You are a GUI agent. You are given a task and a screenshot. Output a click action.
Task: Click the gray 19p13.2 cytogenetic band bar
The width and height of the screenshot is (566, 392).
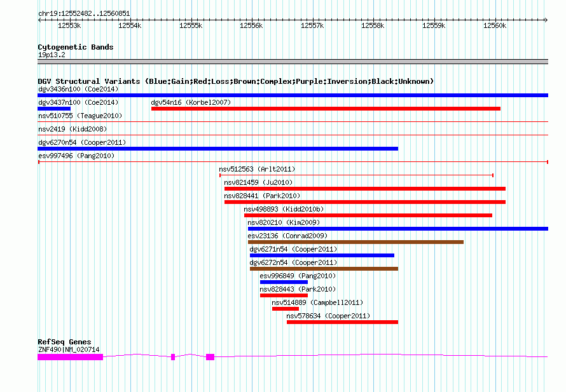tap(293, 62)
